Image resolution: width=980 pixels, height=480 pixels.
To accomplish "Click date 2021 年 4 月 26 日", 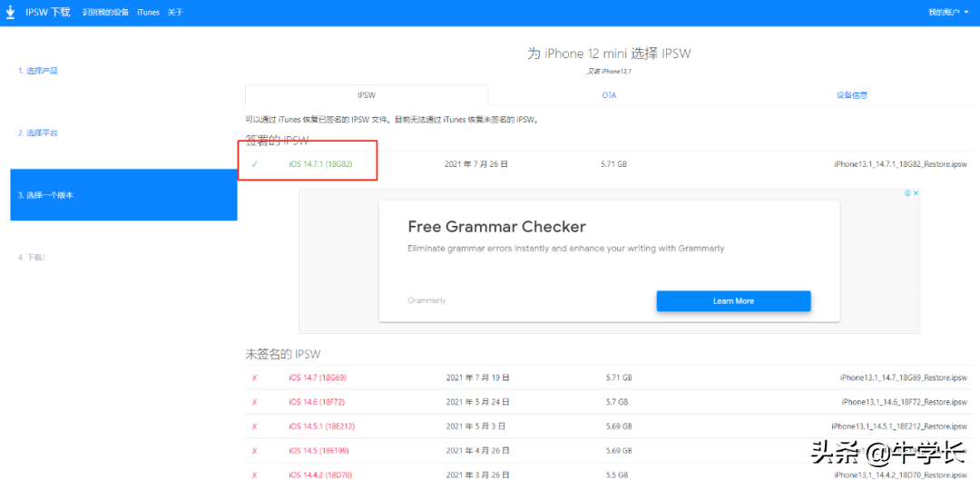I will 478,451.
